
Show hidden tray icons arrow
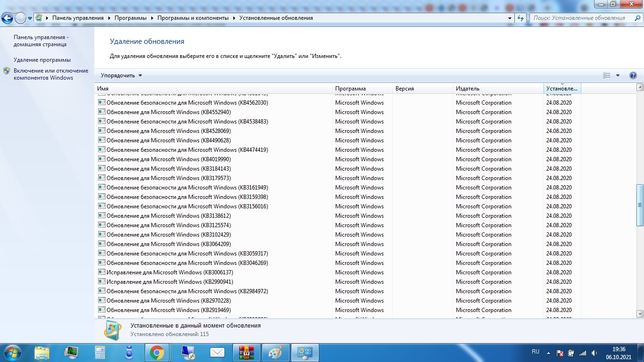[x=548, y=353]
